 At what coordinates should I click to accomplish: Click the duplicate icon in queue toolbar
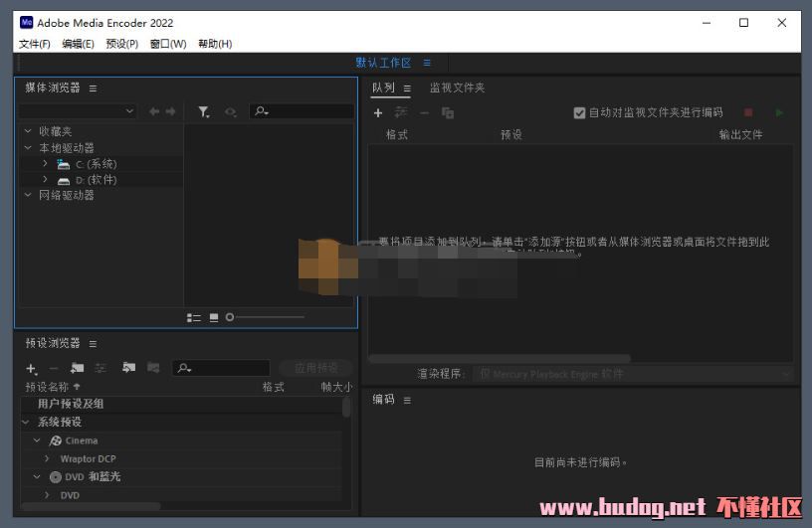click(448, 112)
